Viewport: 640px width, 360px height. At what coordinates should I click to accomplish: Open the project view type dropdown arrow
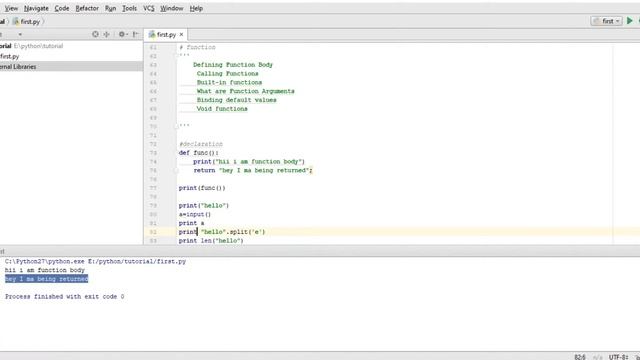click(x=20, y=35)
